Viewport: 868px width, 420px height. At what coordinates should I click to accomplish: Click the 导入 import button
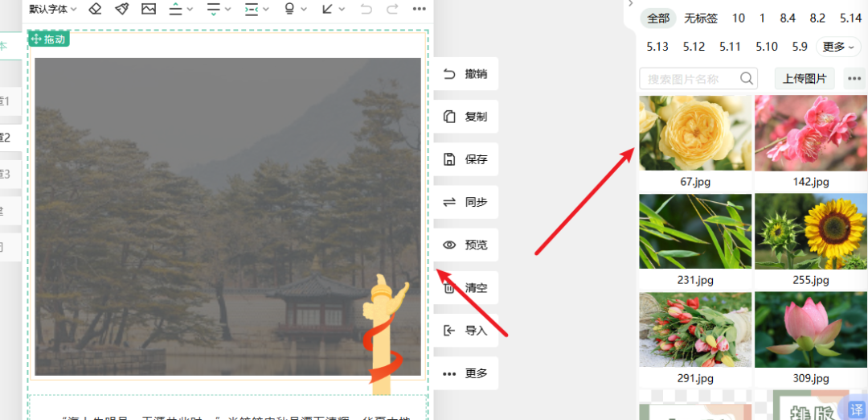[466, 331]
